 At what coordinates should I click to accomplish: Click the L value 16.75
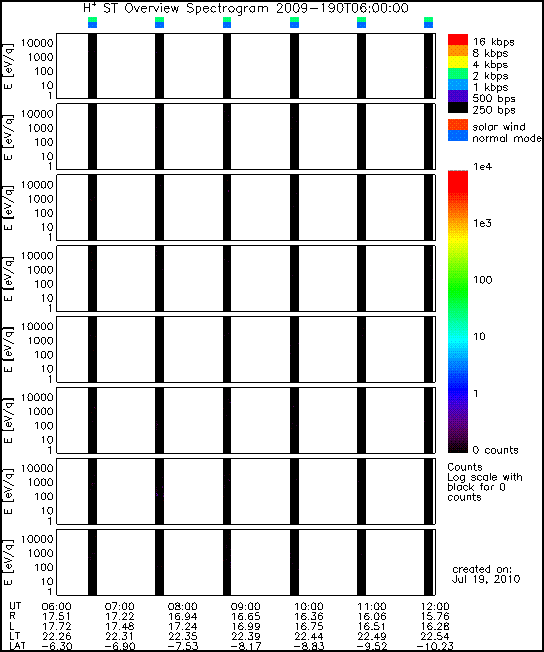point(309,627)
